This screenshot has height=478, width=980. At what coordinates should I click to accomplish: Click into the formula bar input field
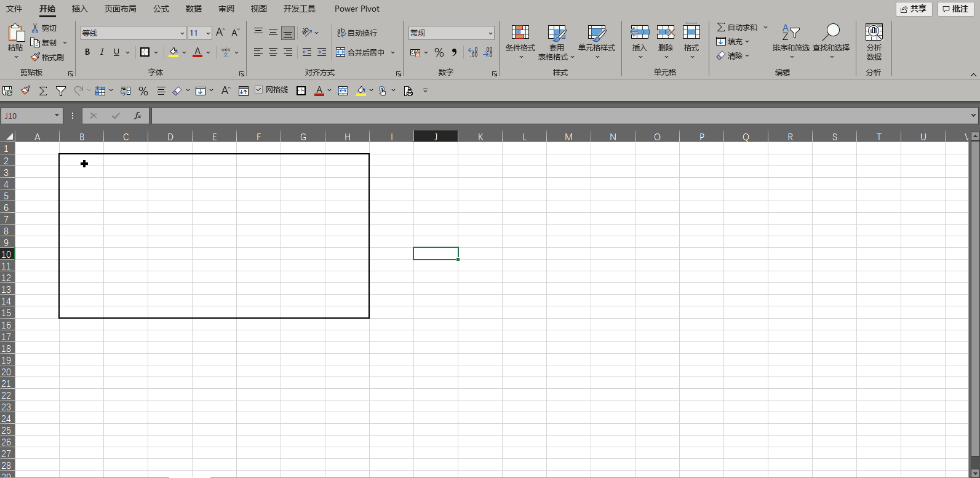click(x=560, y=116)
